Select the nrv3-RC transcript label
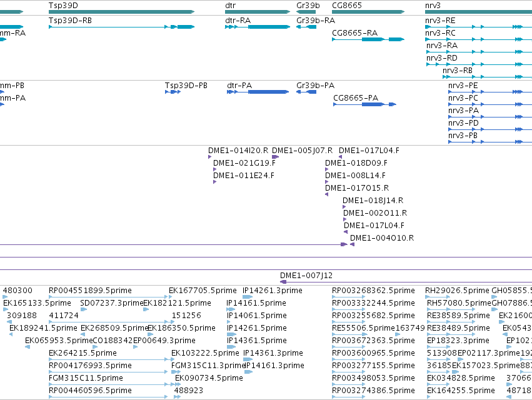Viewport: 532px width, 400px height. 440,33
